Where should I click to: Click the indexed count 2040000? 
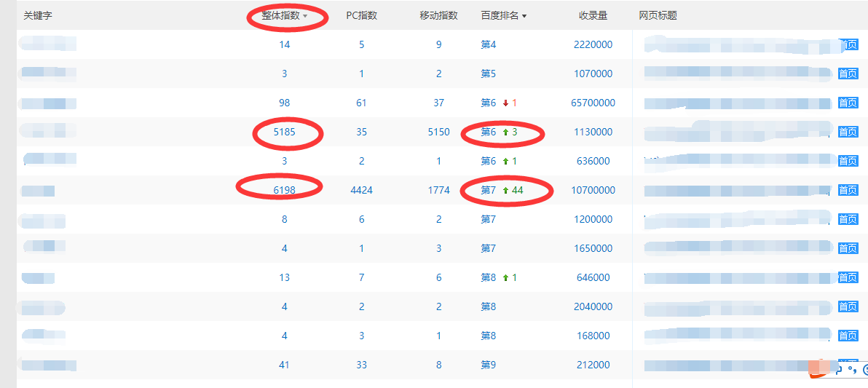click(593, 306)
